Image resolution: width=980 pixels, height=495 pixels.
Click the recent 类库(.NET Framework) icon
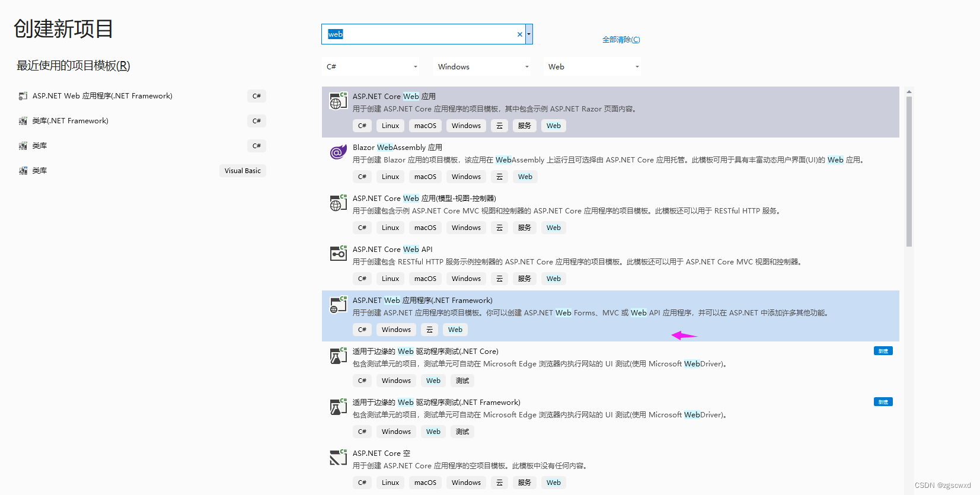click(x=23, y=121)
